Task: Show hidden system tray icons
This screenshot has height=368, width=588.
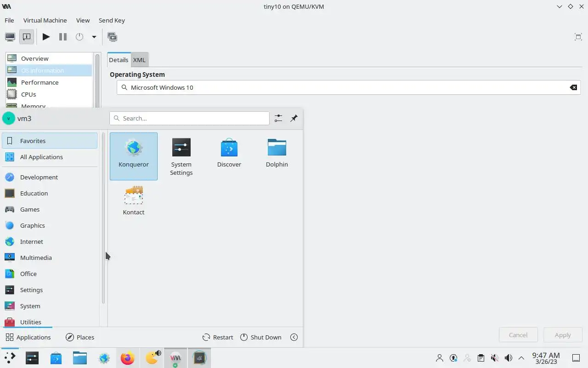Action: tap(521, 358)
